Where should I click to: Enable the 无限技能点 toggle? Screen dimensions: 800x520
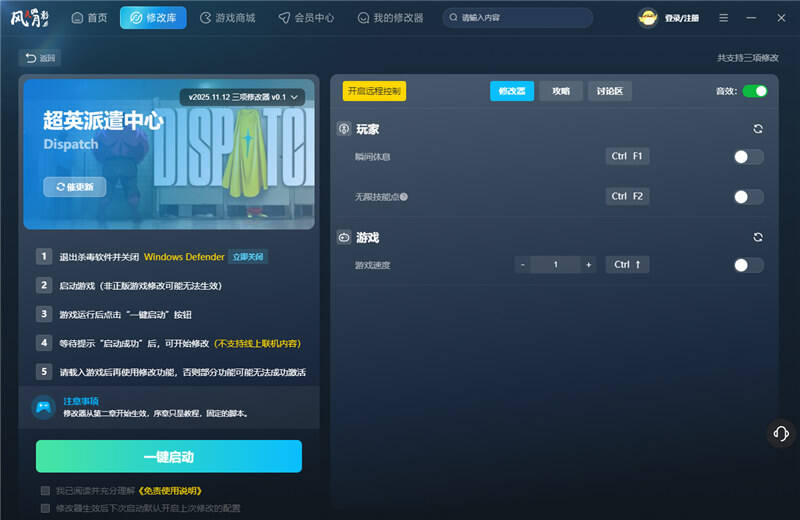pos(748,196)
